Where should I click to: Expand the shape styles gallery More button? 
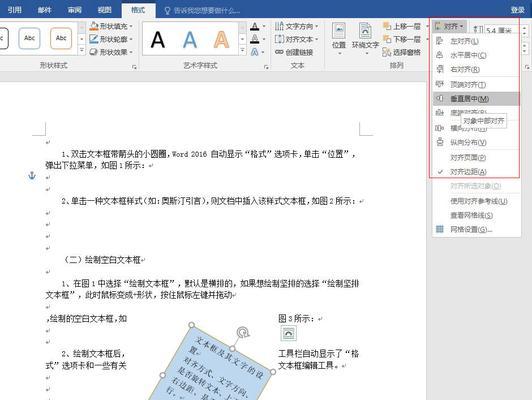[x=82, y=51]
